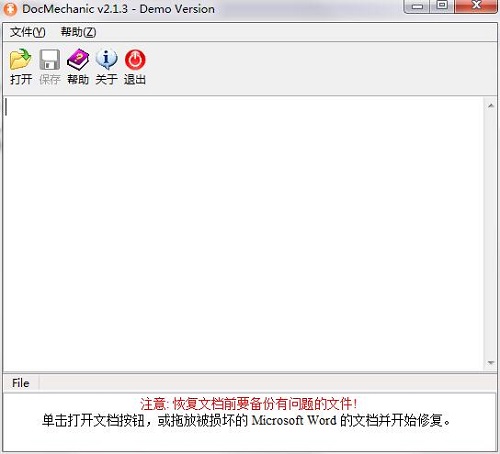The width and height of the screenshot is (500, 454).
Task: Click the red 注意 backup warning text
Action: (x=249, y=404)
